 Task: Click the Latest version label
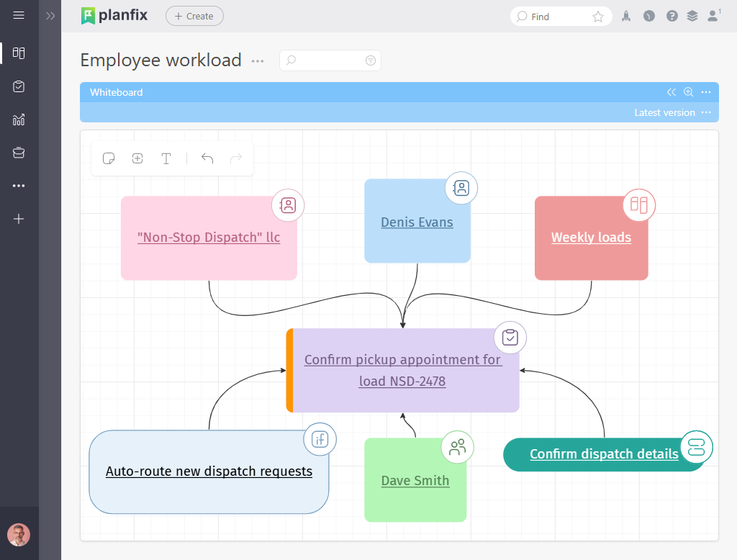pyautogui.click(x=664, y=112)
